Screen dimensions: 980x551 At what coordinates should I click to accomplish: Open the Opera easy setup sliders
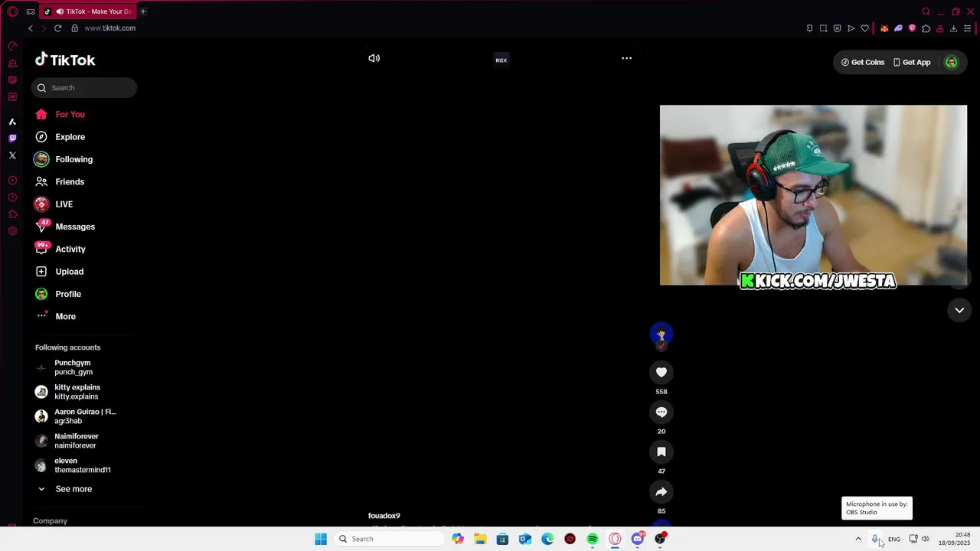tap(968, 28)
